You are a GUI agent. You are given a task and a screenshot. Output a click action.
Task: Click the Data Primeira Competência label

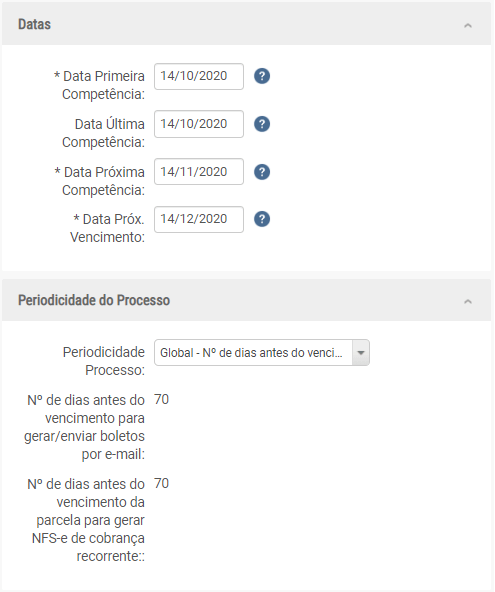click(100, 85)
